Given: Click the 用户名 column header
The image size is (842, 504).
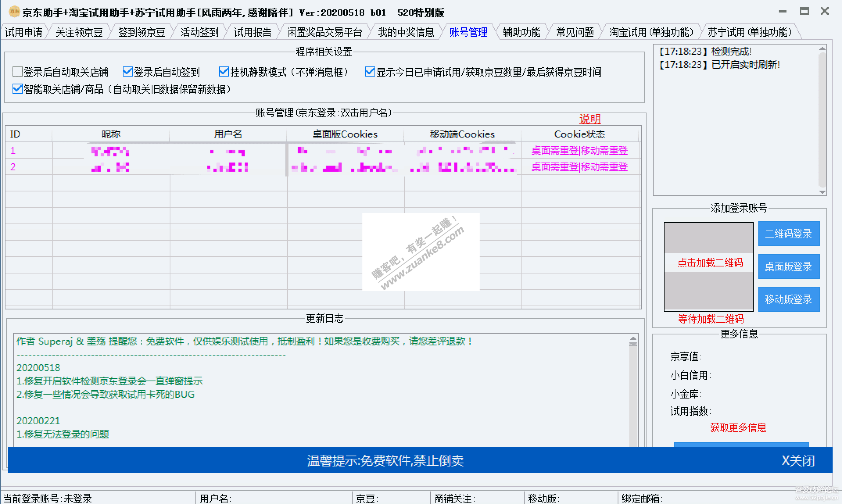Looking at the screenshot, I should 228,134.
